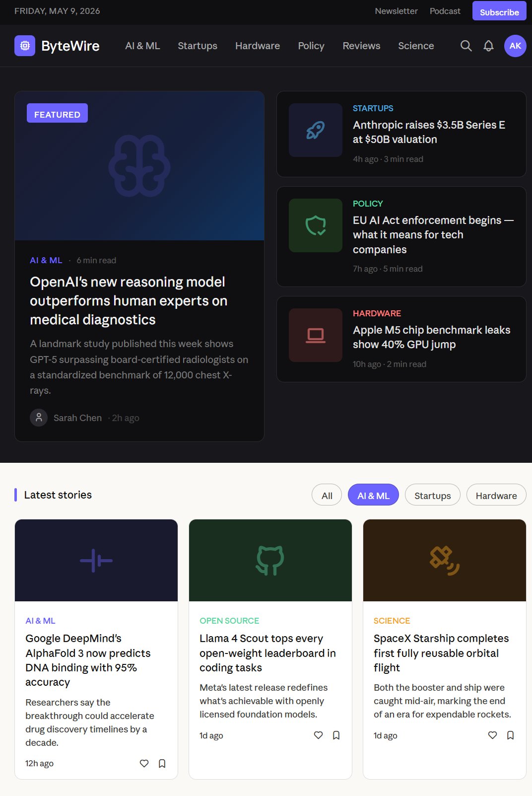Image resolution: width=532 pixels, height=796 pixels.
Task: Click the laptop icon beside Apple M5 story
Action: 316,335
